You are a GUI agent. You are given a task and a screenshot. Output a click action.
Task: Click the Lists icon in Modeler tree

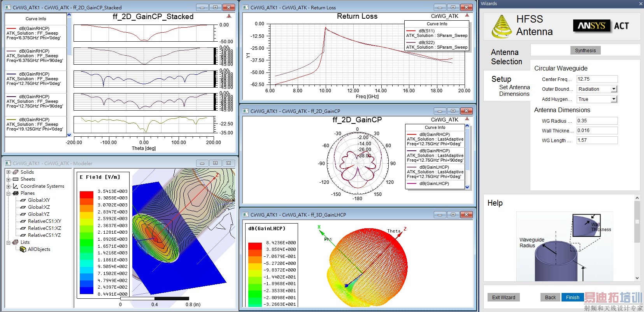tap(16, 242)
